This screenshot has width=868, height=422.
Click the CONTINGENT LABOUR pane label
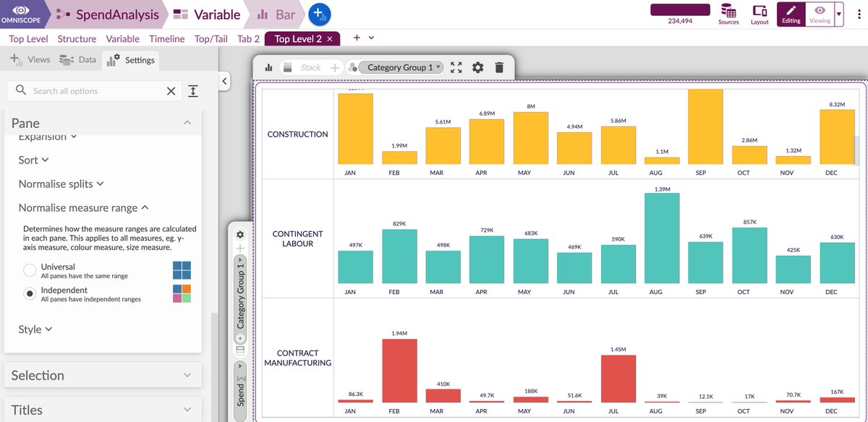coord(297,239)
